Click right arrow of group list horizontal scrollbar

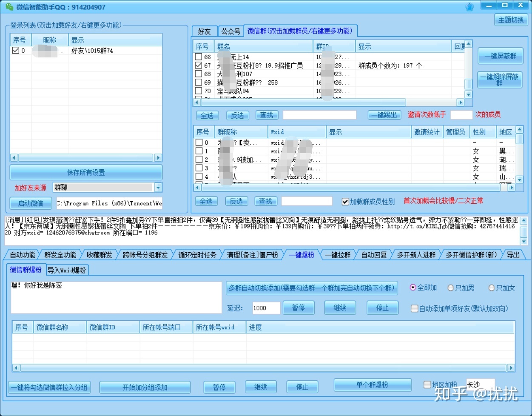460,103
